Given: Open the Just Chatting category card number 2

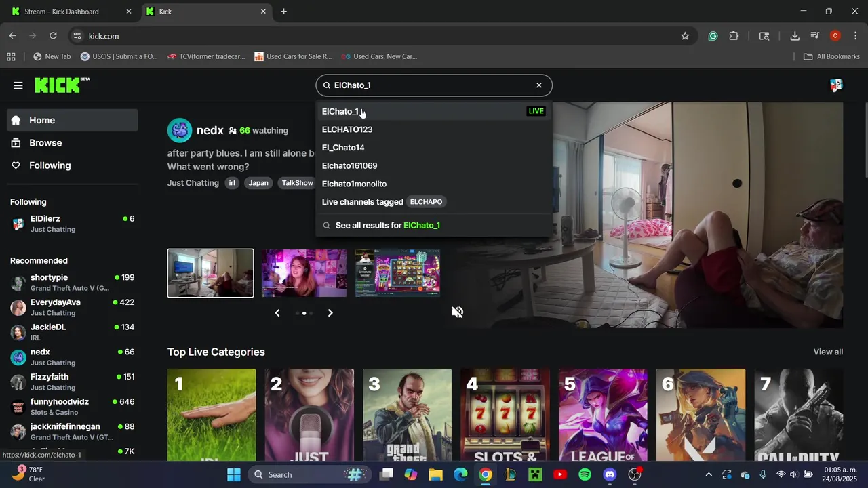Looking at the screenshot, I should pos(309,415).
